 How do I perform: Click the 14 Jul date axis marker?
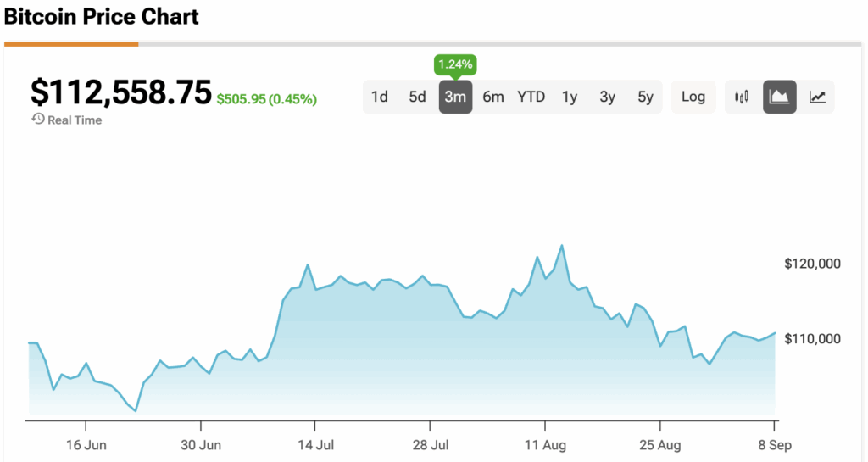click(314, 444)
